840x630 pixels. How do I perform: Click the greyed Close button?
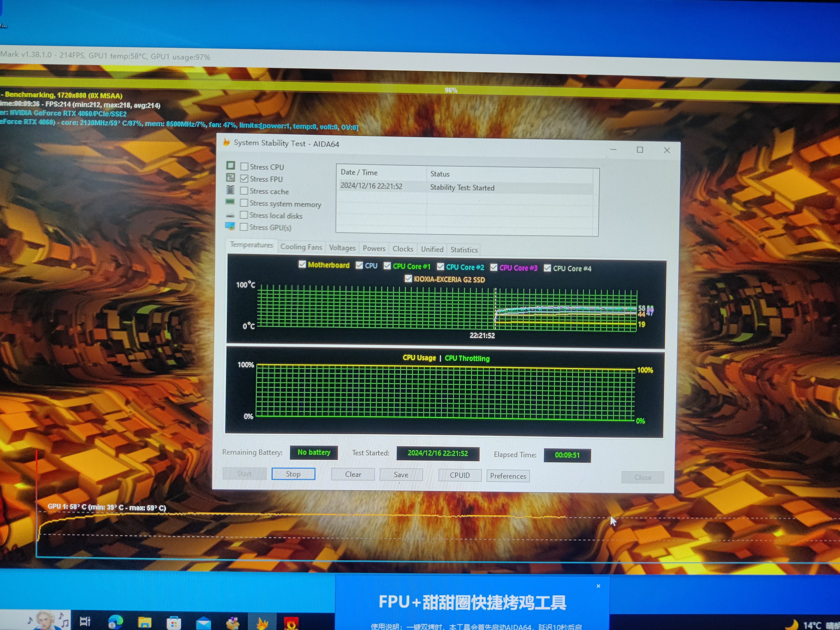point(643,477)
